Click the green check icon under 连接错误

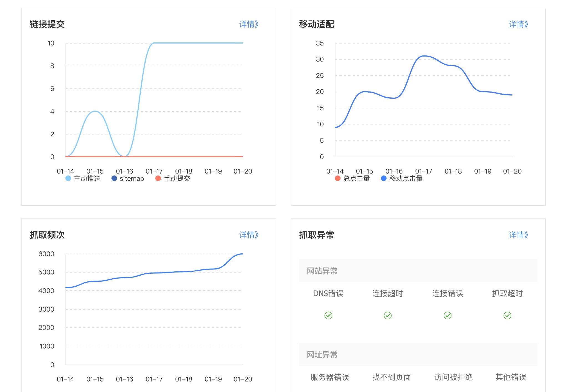pos(448,315)
